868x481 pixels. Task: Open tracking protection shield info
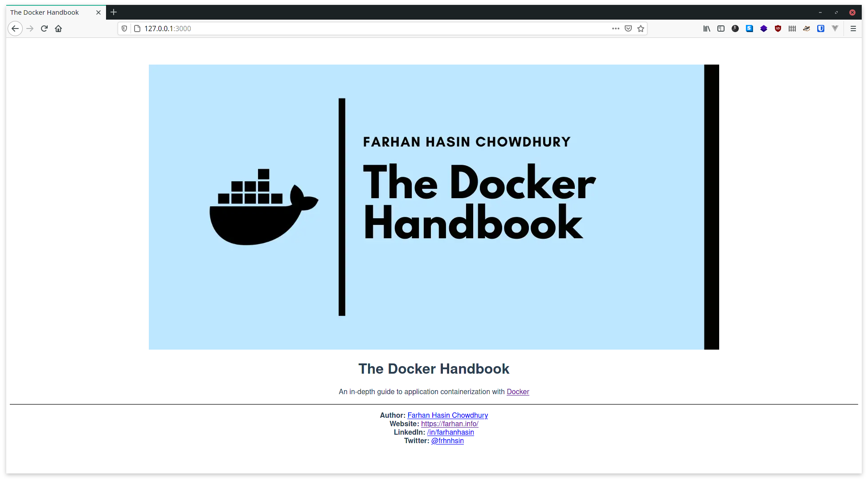124,29
